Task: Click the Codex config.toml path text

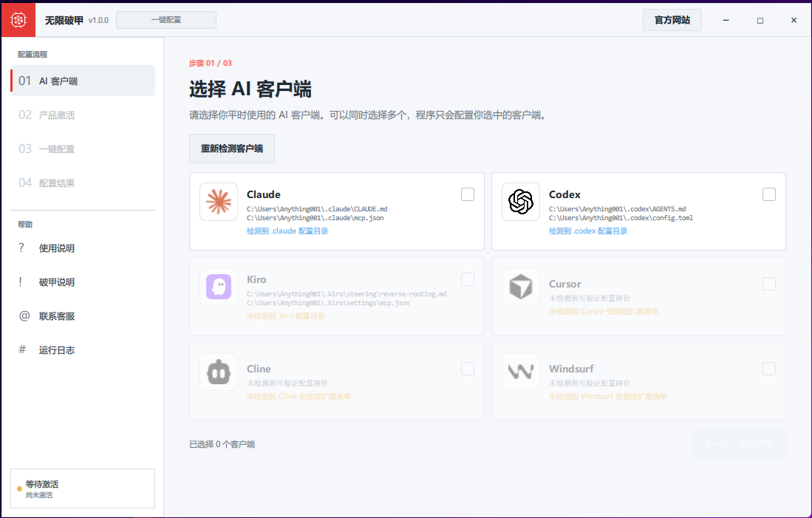Action: (x=621, y=218)
